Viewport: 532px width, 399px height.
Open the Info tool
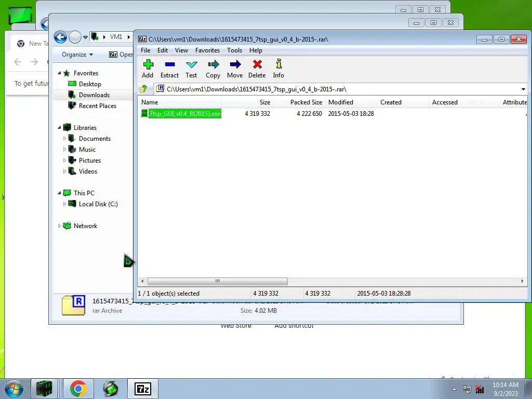[278, 69]
